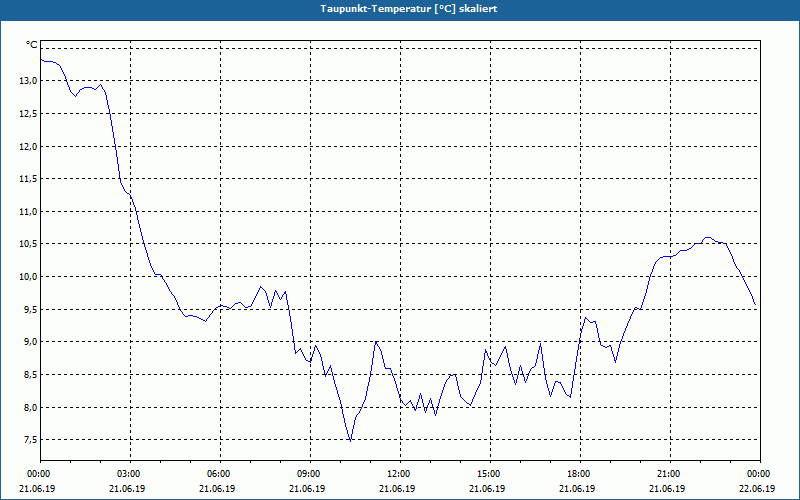Click the 09:00 time axis label
800x500 pixels.
coord(310,474)
